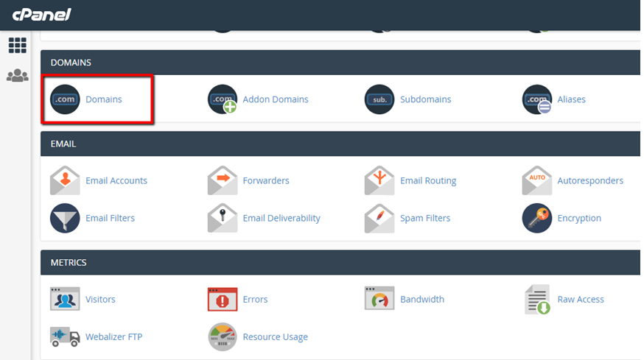Click the cPanel logo
Viewport: 644px width, 360px height.
pos(41,15)
